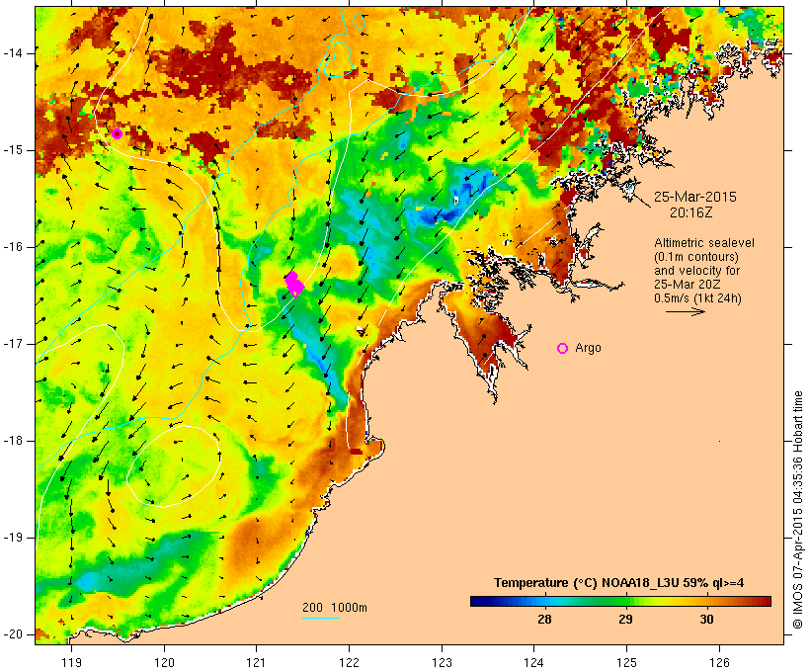
Task: Click the temperature color bar
Action: 620,601
